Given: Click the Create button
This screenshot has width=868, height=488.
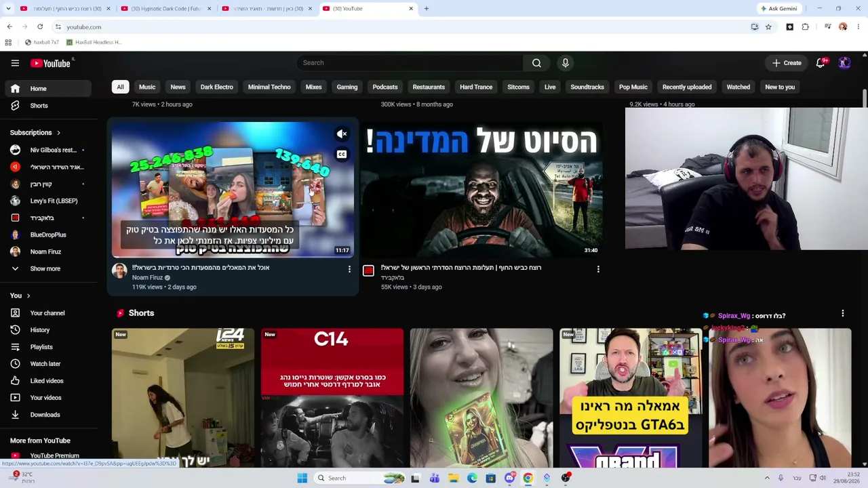Looking at the screenshot, I should pyautogui.click(x=787, y=63).
